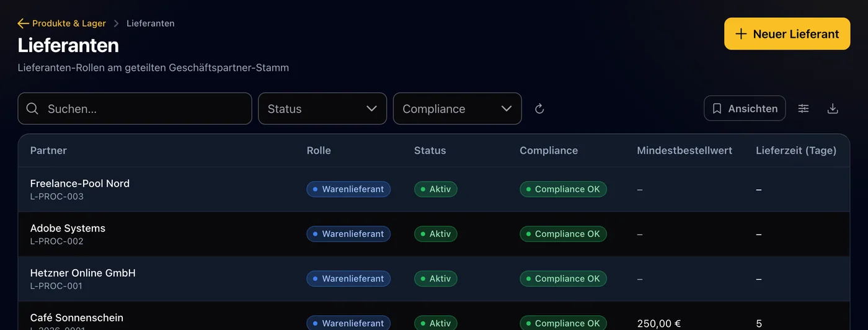Click the Aktiv badge of Adobe Systems
The height and width of the screenshot is (330, 868).
point(435,234)
